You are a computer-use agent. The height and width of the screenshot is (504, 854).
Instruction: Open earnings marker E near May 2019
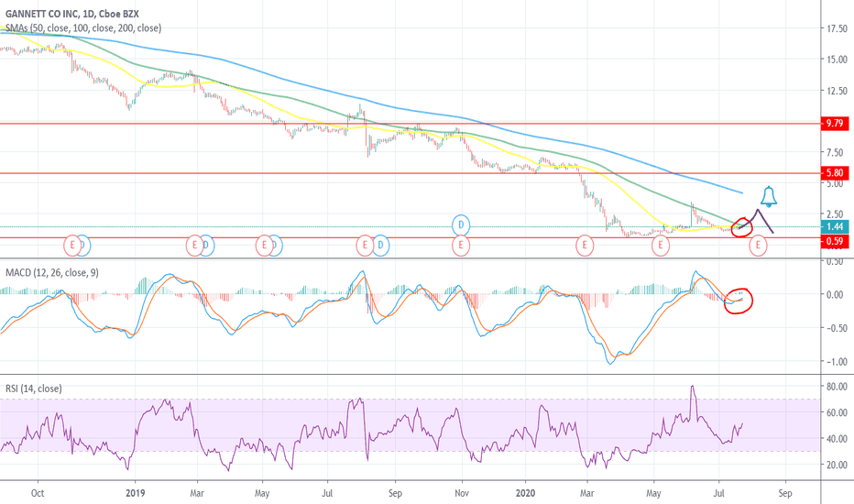click(x=264, y=246)
